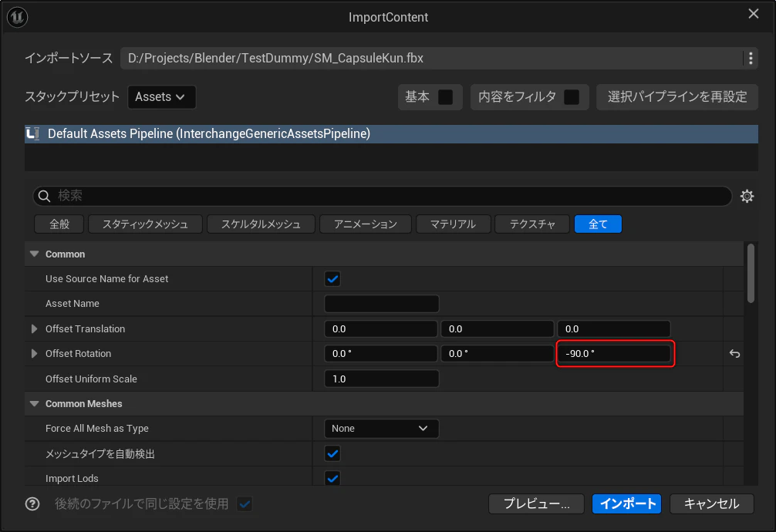
Task: Click the インポート button
Action: point(626,503)
